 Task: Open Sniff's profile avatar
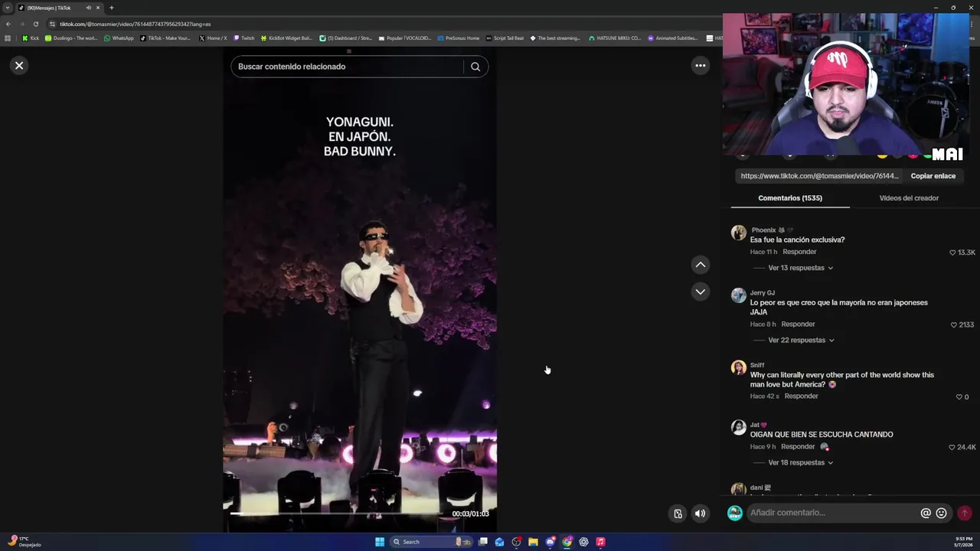pyautogui.click(x=738, y=368)
